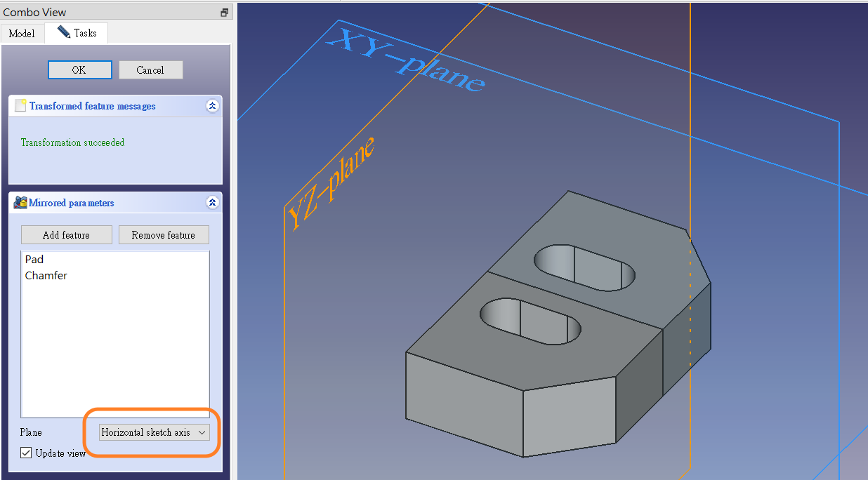
Task: Click the XY-plane label in viewport
Action: pos(406,60)
